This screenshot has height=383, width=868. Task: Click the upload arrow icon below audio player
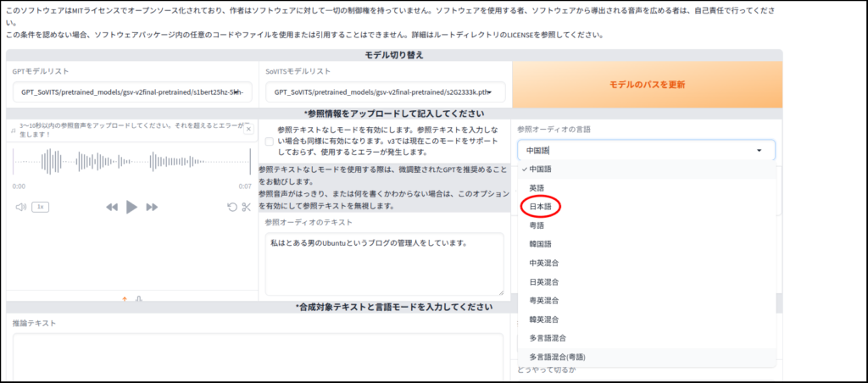(125, 297)
